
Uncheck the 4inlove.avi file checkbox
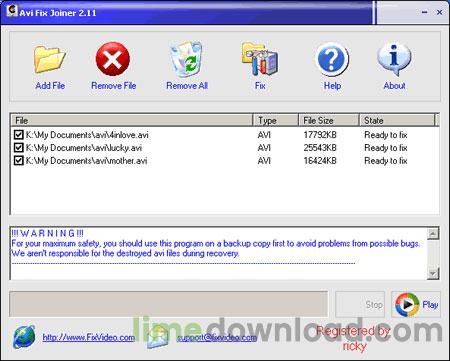pos(18,135)
